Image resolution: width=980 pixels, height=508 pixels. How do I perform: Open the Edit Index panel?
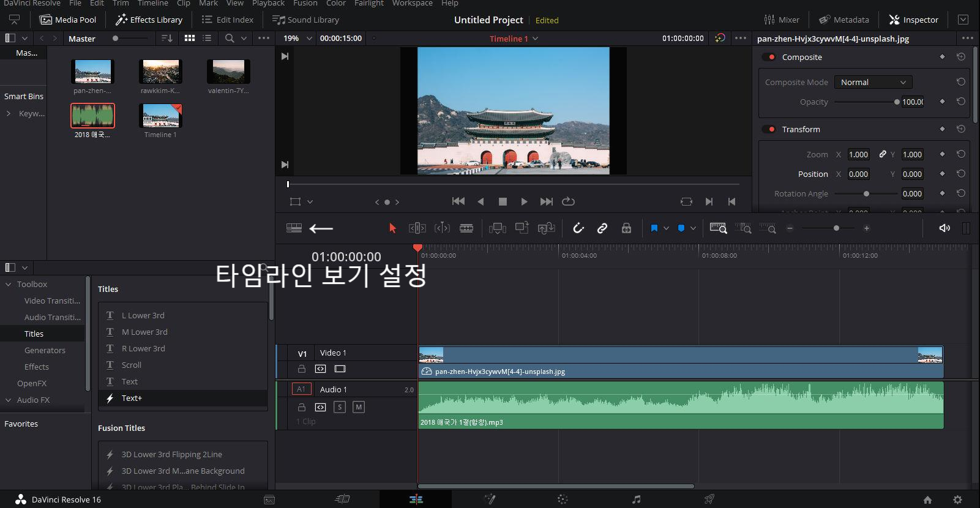227,20
